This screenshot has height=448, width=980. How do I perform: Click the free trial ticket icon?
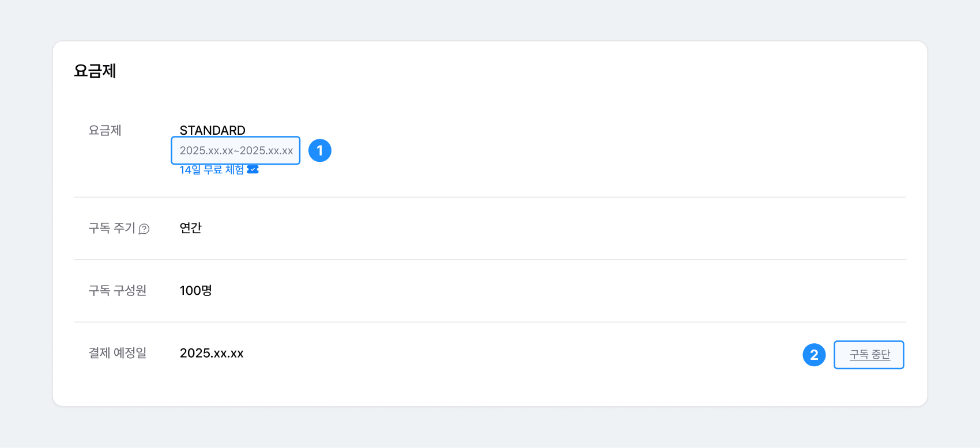[x=252, y=169]
